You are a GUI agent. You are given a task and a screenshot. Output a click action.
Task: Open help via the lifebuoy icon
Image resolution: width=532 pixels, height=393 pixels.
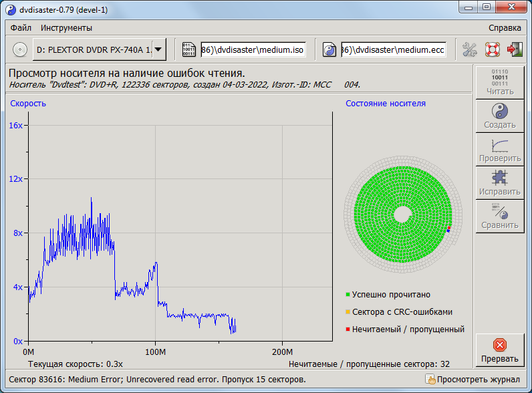pyautogui.click(x=493, y=49)
